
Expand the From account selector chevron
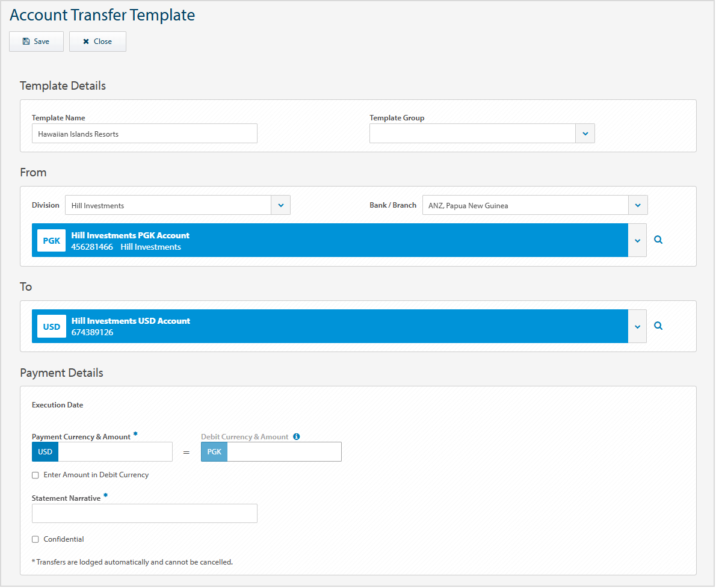coord(638,240)
